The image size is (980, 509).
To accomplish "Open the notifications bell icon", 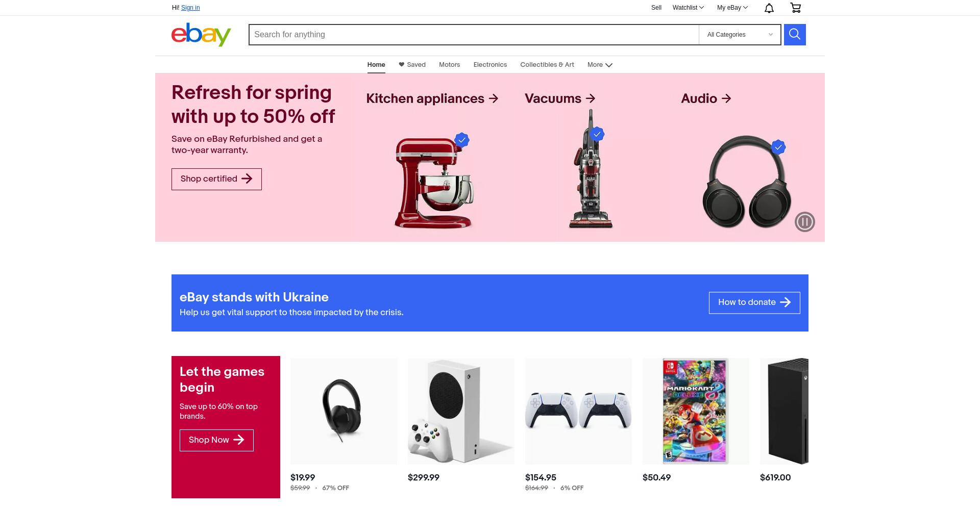I will [769, 8].
